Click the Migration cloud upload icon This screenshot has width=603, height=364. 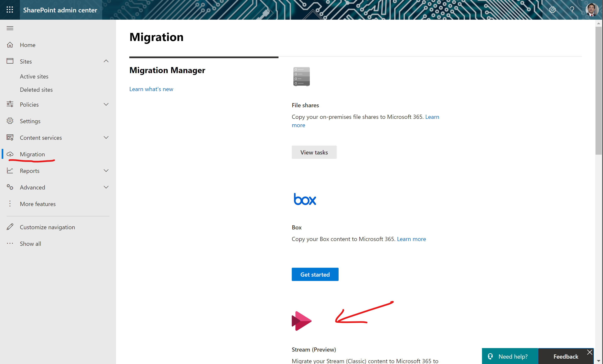10,154
